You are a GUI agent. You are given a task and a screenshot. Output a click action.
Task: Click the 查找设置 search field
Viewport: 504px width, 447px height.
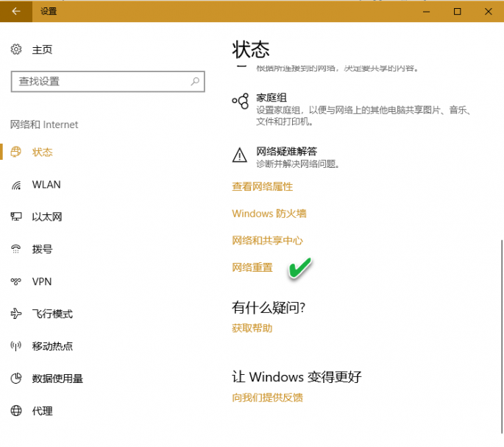[107, 82]
